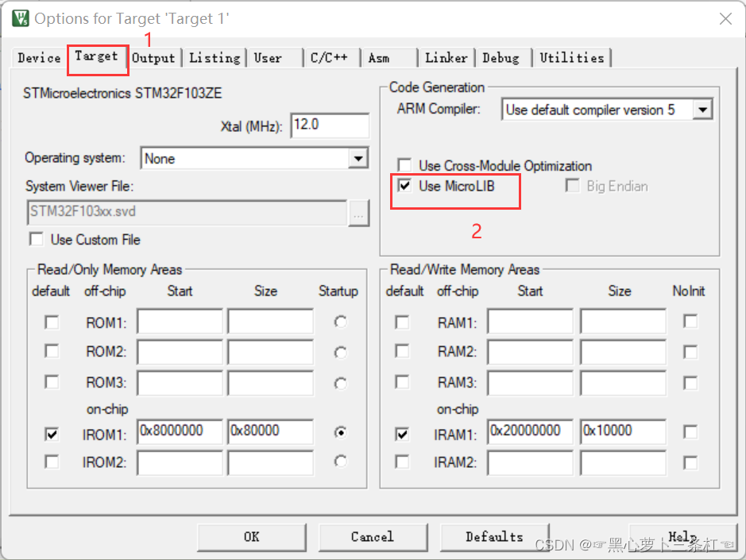Image resolution: width=746 pixels, height=560 pixels.
Task: Open the ARM Compiler version dropdown
Action: pos(703,109)
